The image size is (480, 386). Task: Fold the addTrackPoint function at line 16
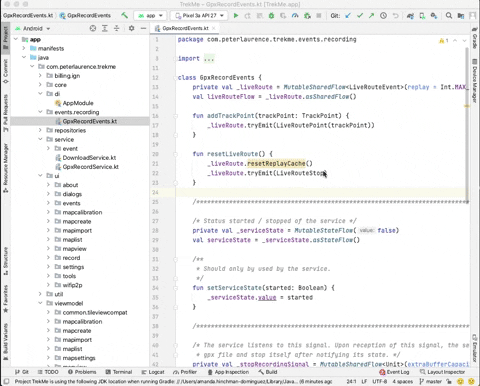pos(175,116)
